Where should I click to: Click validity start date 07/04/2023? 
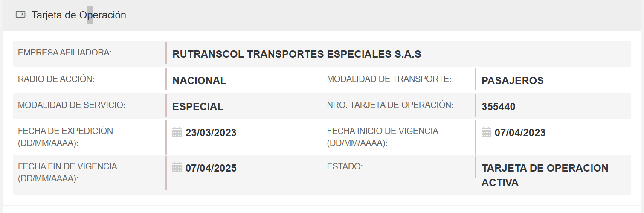(x=520, y=133)
